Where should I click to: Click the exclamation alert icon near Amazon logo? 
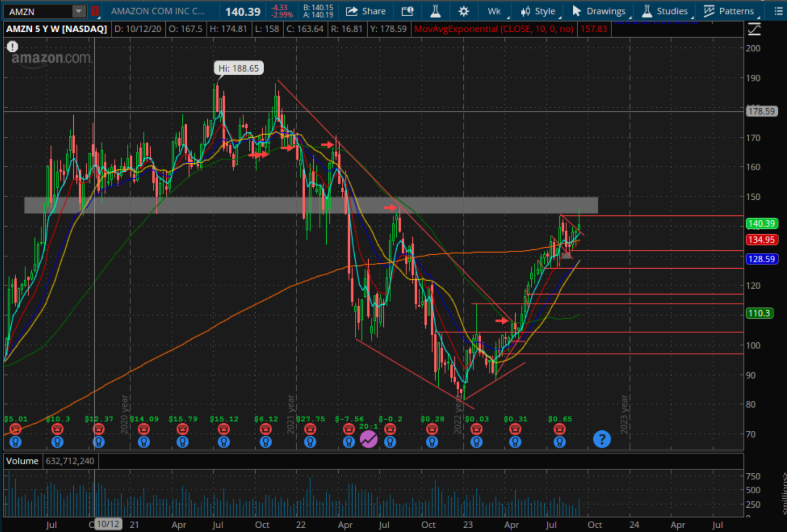point(12,47)
